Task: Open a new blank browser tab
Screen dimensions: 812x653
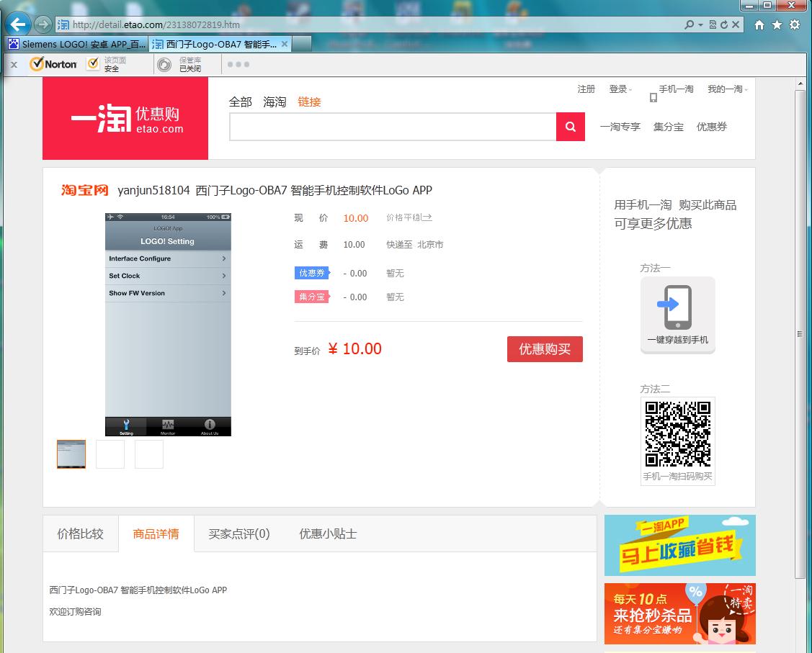Action: [x=302, y=44]
